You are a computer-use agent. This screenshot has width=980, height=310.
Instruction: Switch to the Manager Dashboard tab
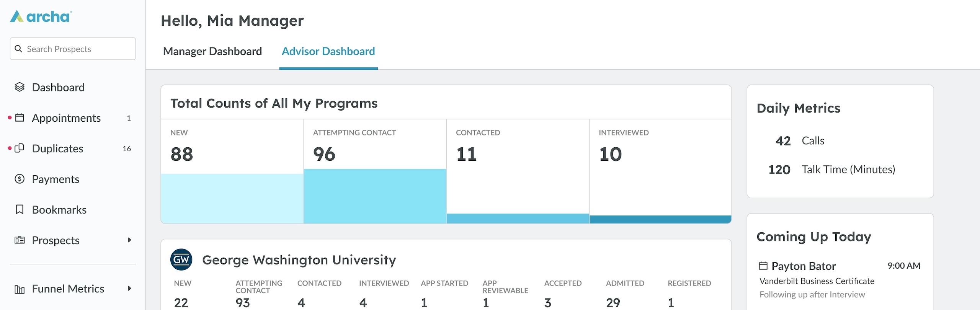coord(212,51)
